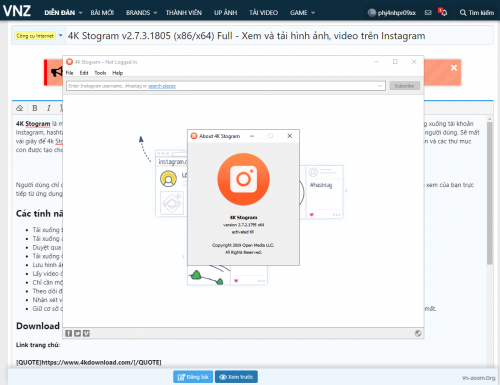The image size is (500, 385).
Task: Click the 4kdownload.com QUOTE link text
Action: 89,362
